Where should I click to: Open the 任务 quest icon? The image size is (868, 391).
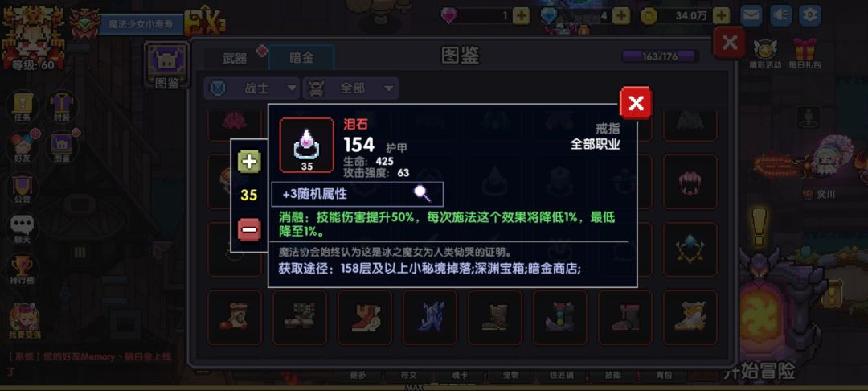23,107
